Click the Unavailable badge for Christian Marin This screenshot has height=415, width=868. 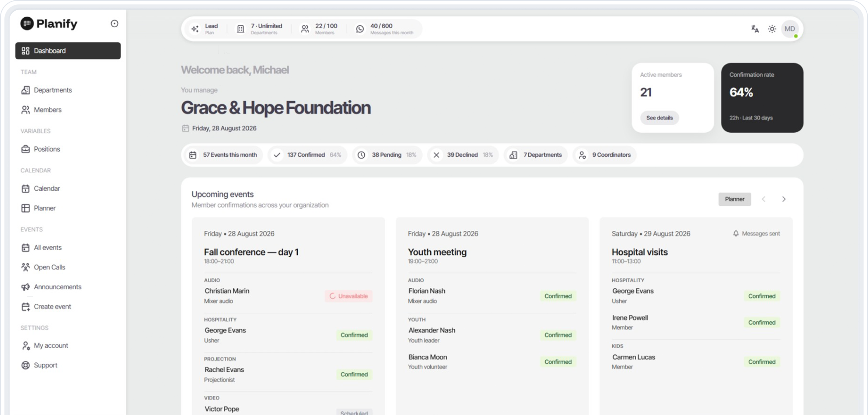click(x=349, y=296)
